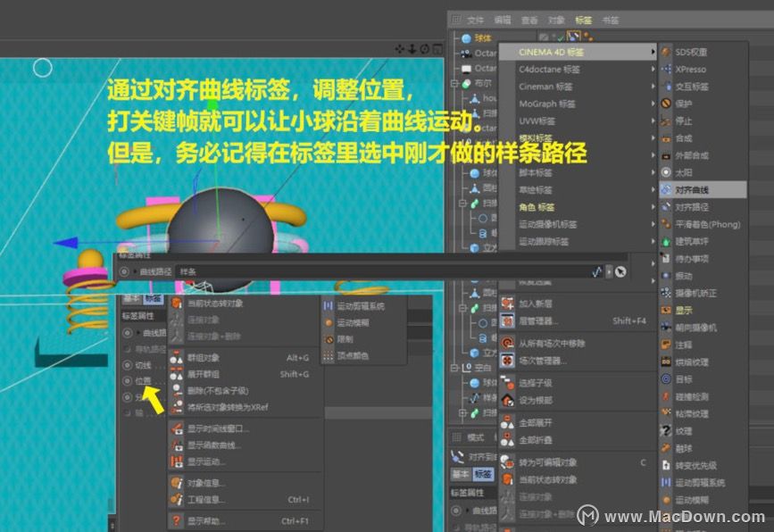This screenshot has width=774, height=532.
Task: Expand MoGraph 标签 submenu
Action: pyautogui.click(x=578, y=104)
